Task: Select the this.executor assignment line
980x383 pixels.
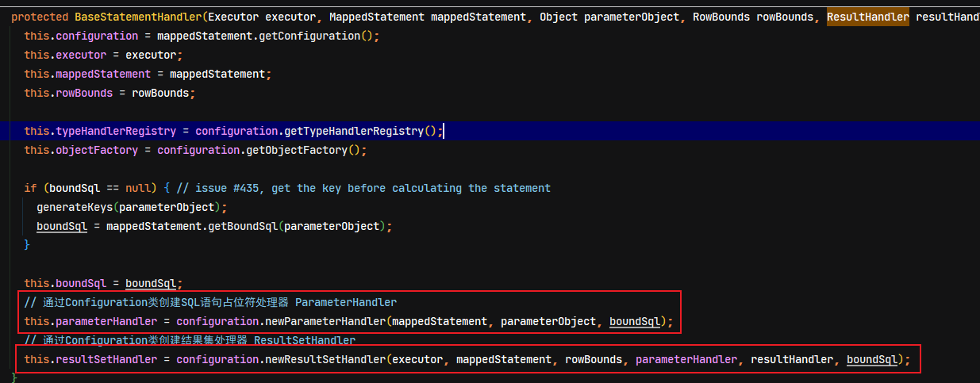Action: tap(103, 55)
